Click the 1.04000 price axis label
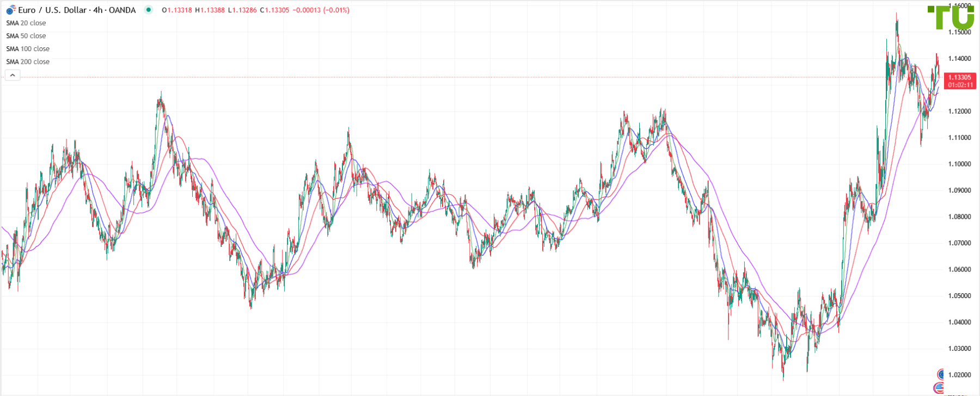This screenshot has width=980, height=396. tap(959, 323)
